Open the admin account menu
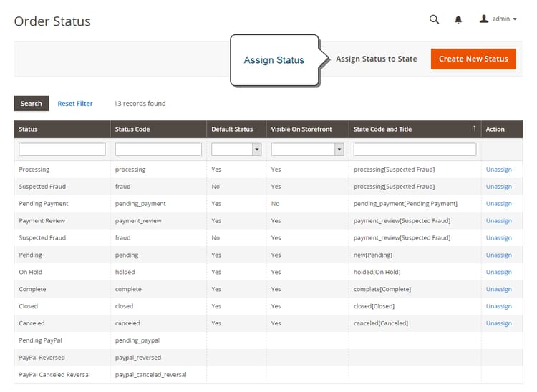The width and height of the screenshot is (537, 392). coord(498,19)
